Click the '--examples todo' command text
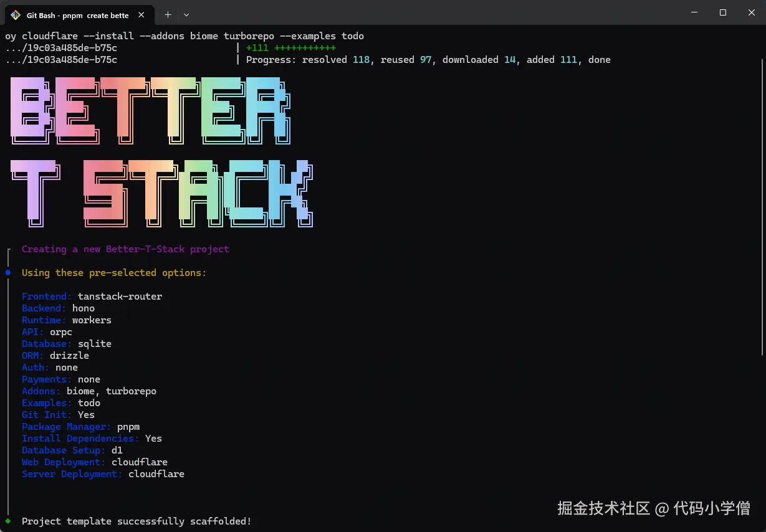Screen dimensions: 766x532 322,36
